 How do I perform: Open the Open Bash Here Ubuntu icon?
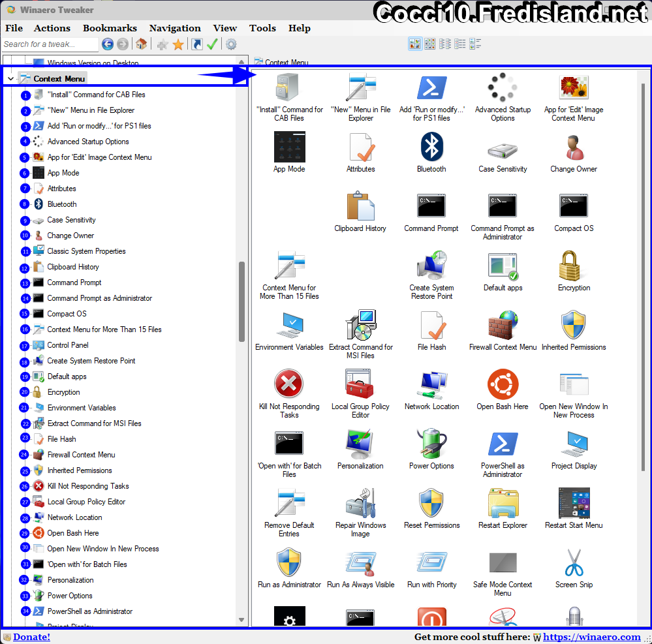point(503,384)
